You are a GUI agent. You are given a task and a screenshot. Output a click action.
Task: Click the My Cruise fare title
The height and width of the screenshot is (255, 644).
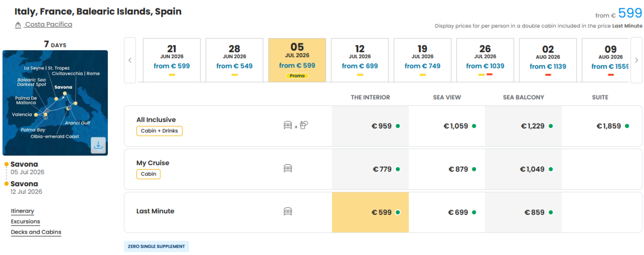click(x=153, y=163)
